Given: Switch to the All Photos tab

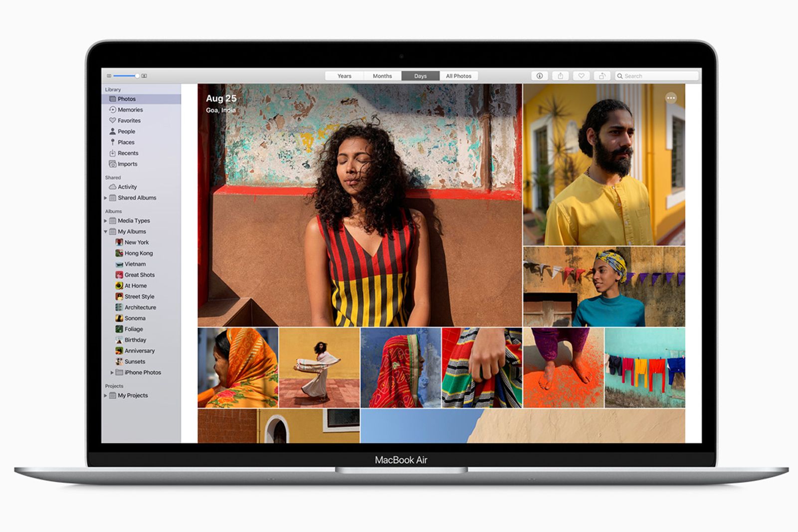Looking at the screenshot, I should (x=458, y=76).
